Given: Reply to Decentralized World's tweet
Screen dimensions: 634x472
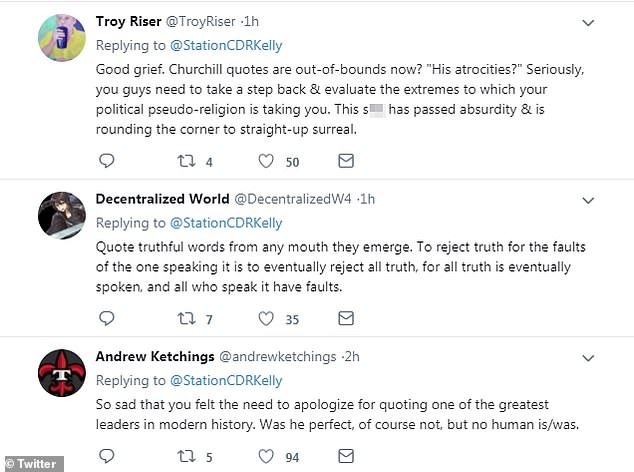Looking at the screenshot, I should pyautogui.click(x=108, y=320).
